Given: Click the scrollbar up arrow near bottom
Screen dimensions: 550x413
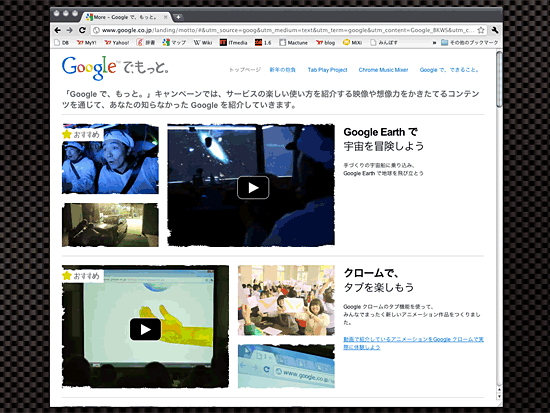Looking at the screenshot, I should (x=499, y=389).
